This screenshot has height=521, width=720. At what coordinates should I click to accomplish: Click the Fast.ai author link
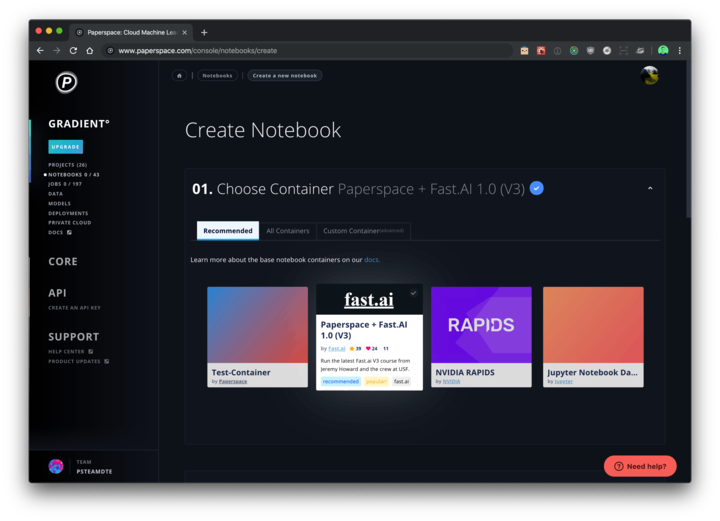[x=337, y=348]
